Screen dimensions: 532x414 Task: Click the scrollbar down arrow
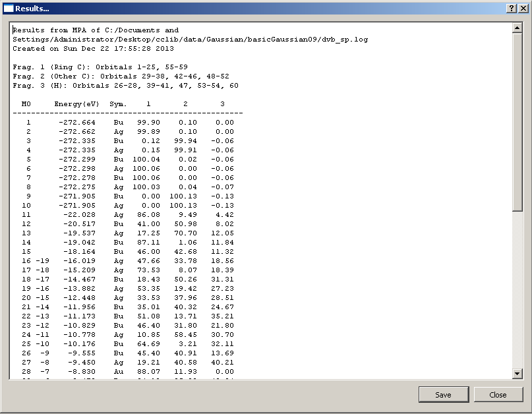coord(517,374)
